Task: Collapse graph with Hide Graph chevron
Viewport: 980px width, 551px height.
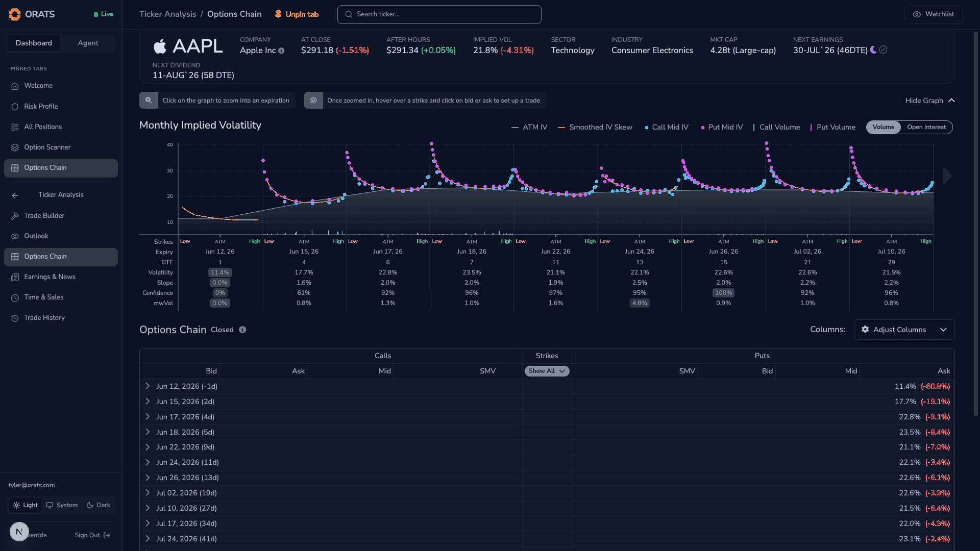Action: pyautogui.click(x=951, y=101)
